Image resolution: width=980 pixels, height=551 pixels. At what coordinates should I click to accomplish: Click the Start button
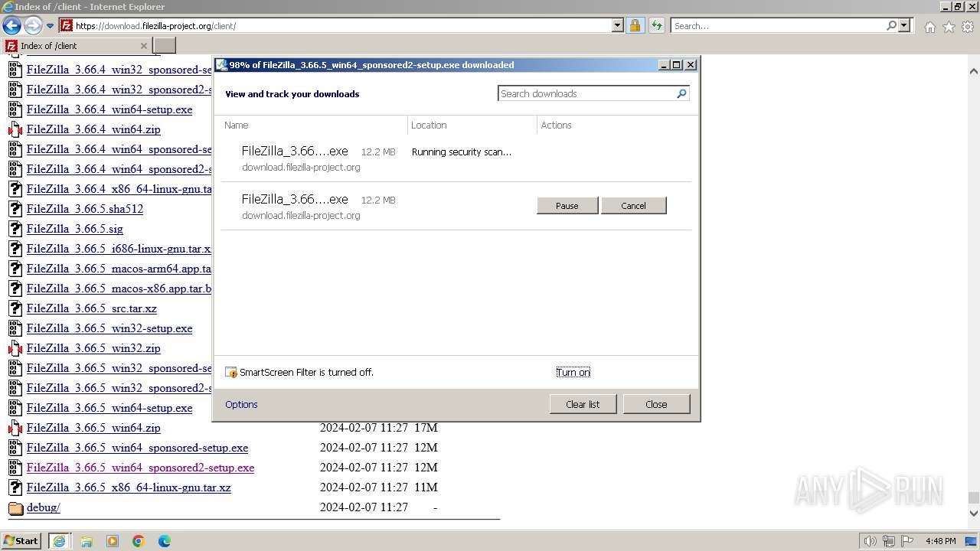(21, 540)
